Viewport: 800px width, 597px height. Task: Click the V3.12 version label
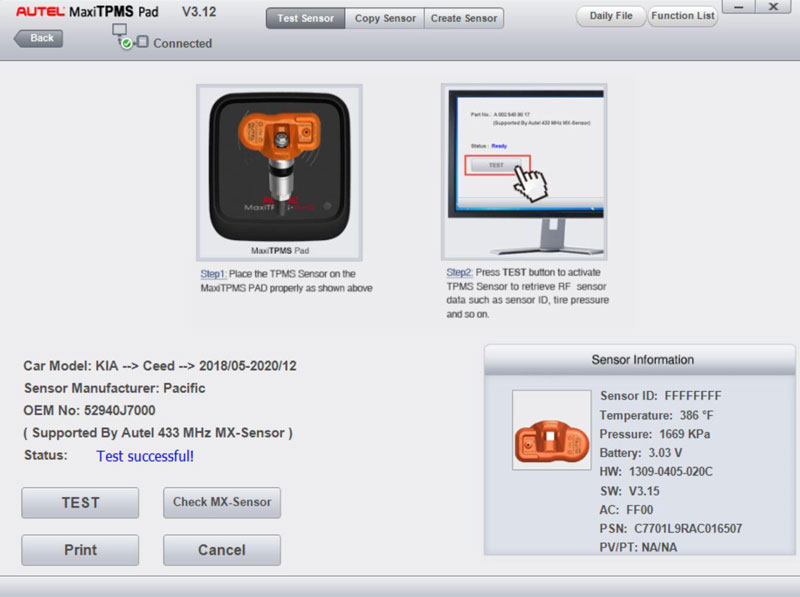[x=199, y=11]
